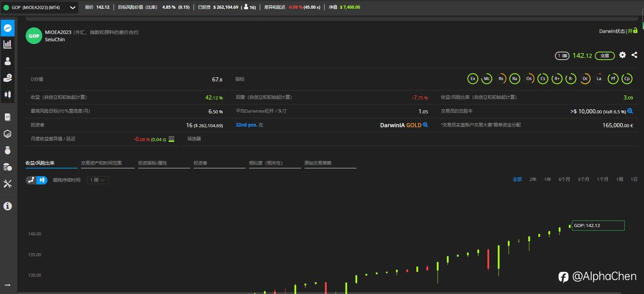Click the La indicator circle
The width and height of the screenshot is (644, 294).
click(599, 79)
